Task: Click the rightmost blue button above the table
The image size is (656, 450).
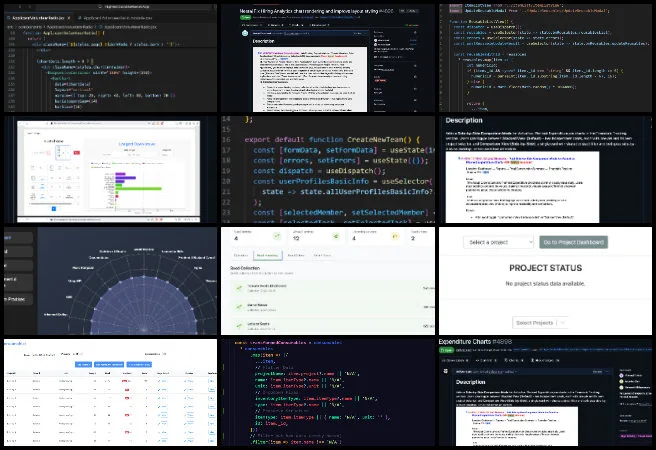Action: (139, 365)
